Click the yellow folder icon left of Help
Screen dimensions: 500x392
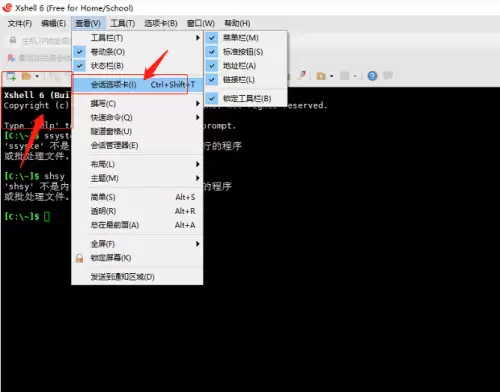point(321,76)
